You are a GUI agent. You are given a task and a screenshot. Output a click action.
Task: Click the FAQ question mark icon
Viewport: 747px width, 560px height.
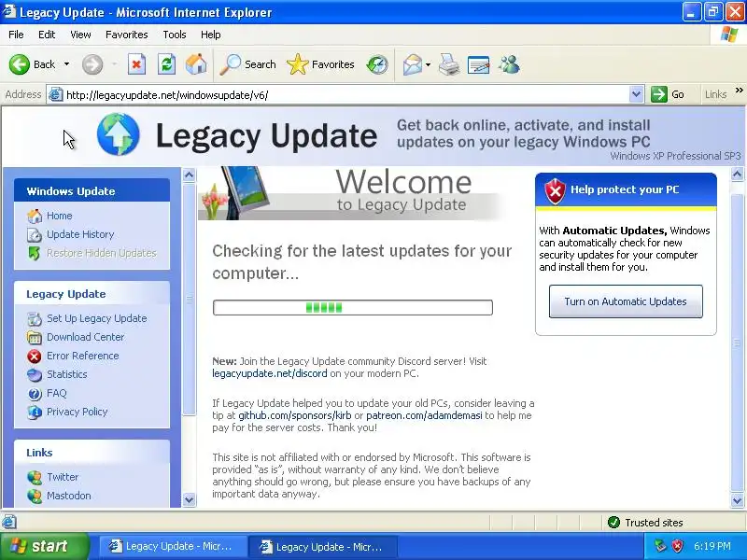pyautogui.click(x=35, y=393)
